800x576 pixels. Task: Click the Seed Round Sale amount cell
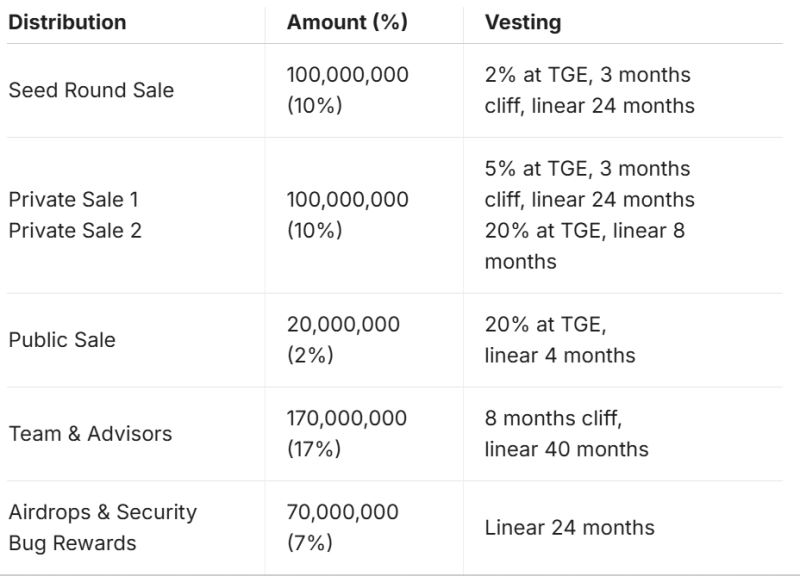coord(347,90)
